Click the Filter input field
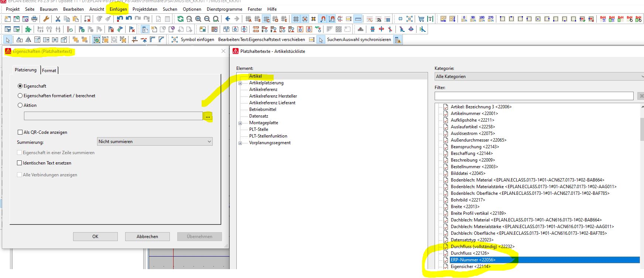Image resolution: width=644 pixels, height=278 pixels. coord(534,96)
